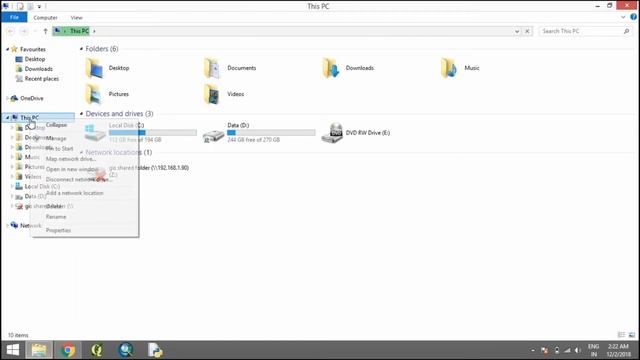Collapse the Devices and drives group
The width and height of the screenshot is (640, 360).
pos(81,113)
